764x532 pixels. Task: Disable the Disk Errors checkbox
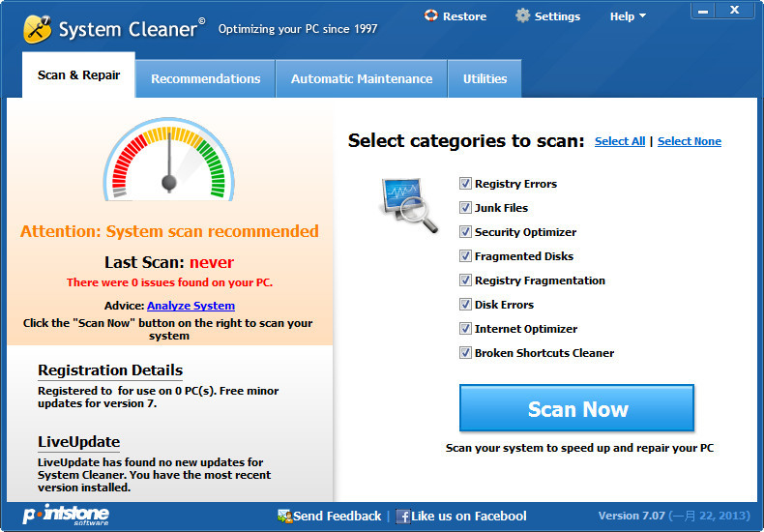tap(465, 305)
